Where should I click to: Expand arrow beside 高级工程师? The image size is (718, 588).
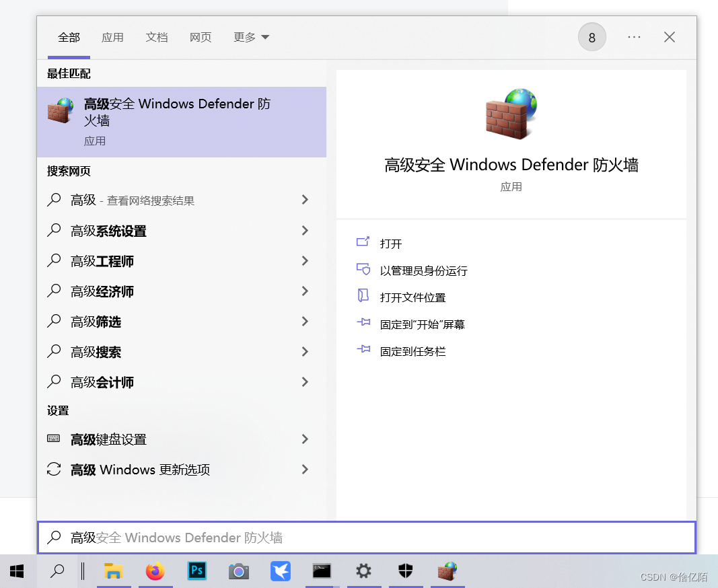(x=305, y=260)
